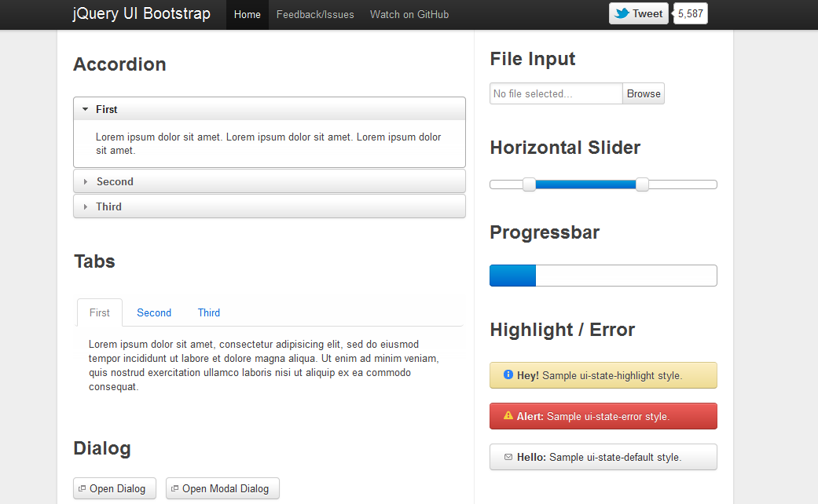The height and width of the screenshot is (504, 818).
Task: Click the left handle of horizontal slider
Action: point(530,184)
